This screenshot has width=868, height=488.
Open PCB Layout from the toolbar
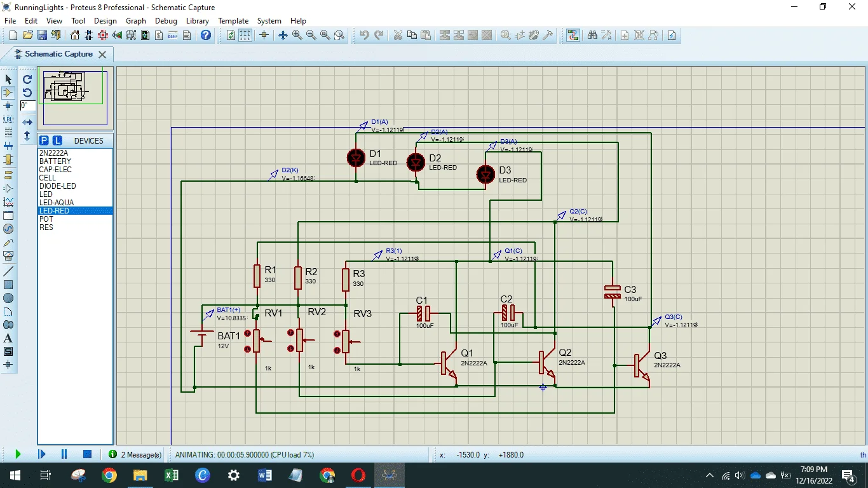click(x=103, y=35)
